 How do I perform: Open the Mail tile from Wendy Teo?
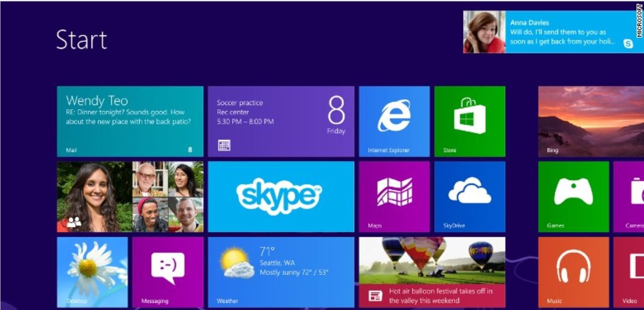click(x=130, y=121)
